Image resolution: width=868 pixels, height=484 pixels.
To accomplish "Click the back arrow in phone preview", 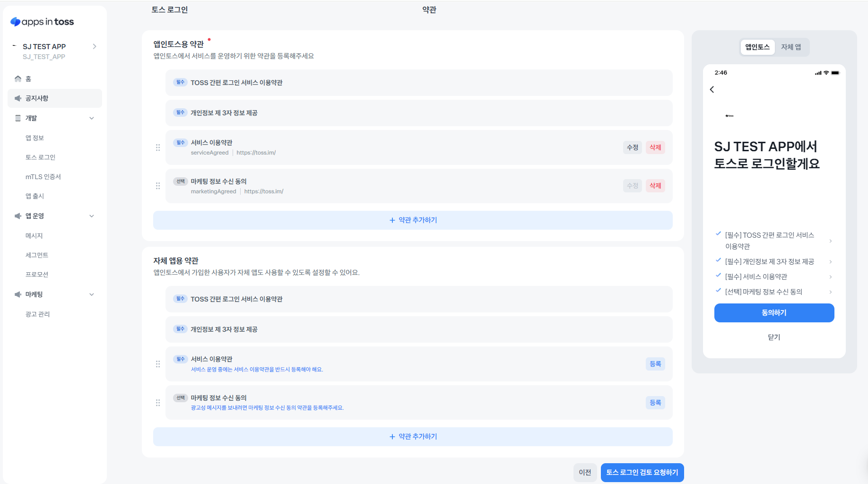I will point(712,89).
